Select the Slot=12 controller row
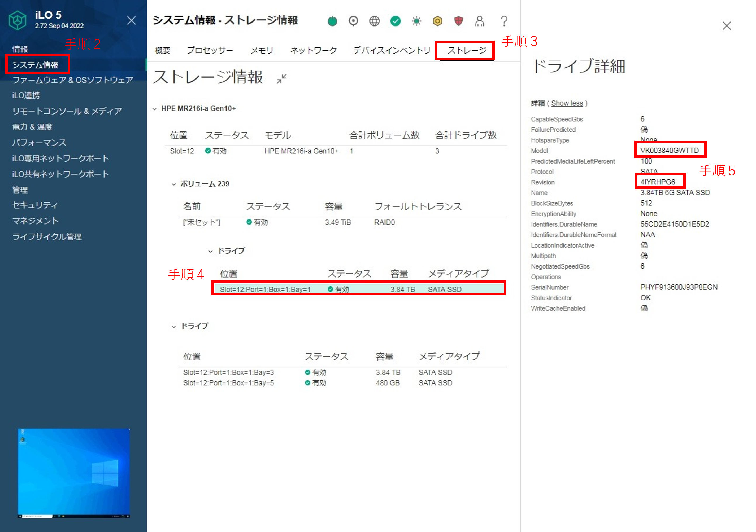This screenshot has height=532, width=756. [336, 151]
